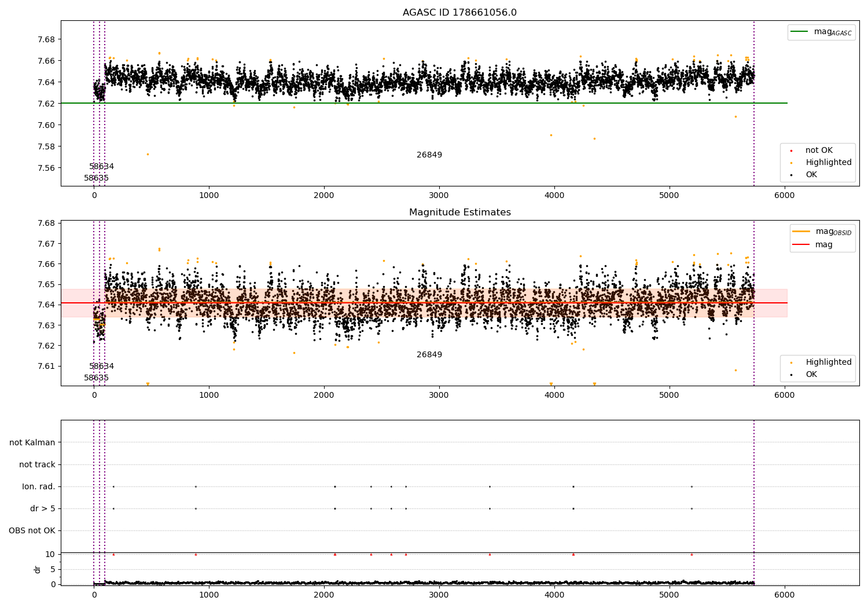
Task: Click the 'not track' row label
Action: pos(37,465)
